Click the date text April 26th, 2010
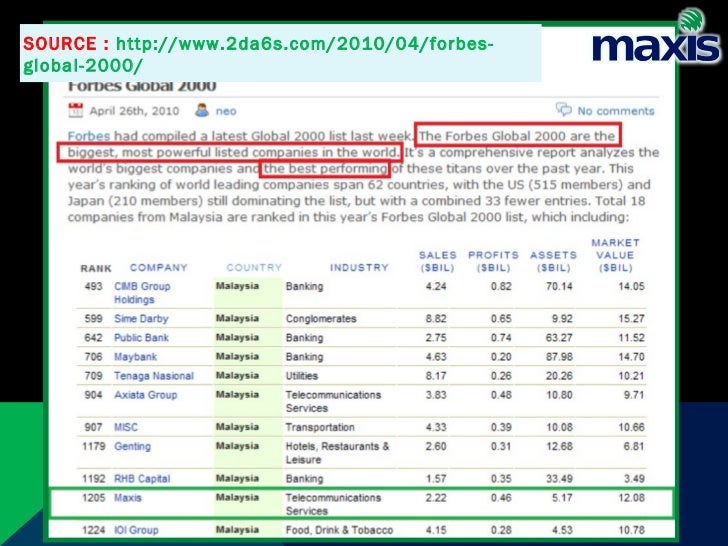 (x=134, y=111)
